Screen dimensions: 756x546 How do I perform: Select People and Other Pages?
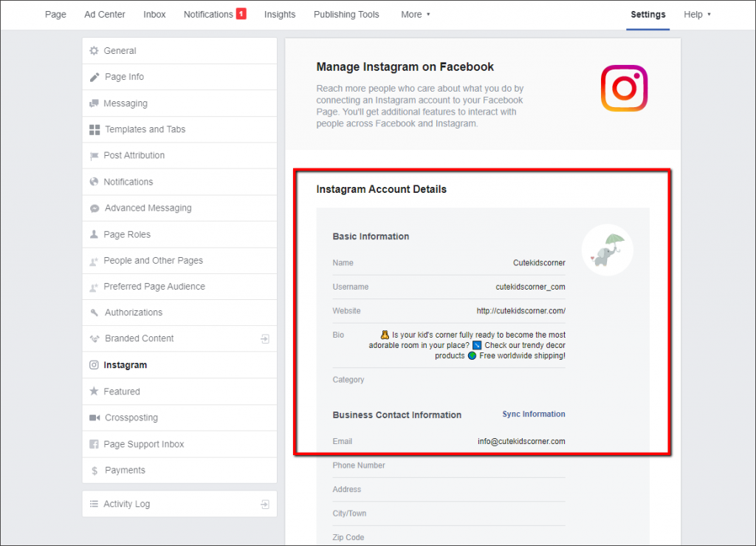point(179,261)
